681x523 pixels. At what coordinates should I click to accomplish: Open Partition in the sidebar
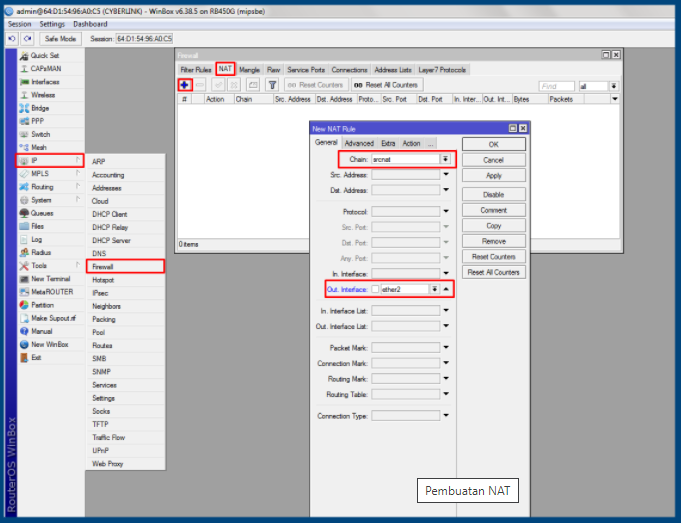(x=50, y=305)
